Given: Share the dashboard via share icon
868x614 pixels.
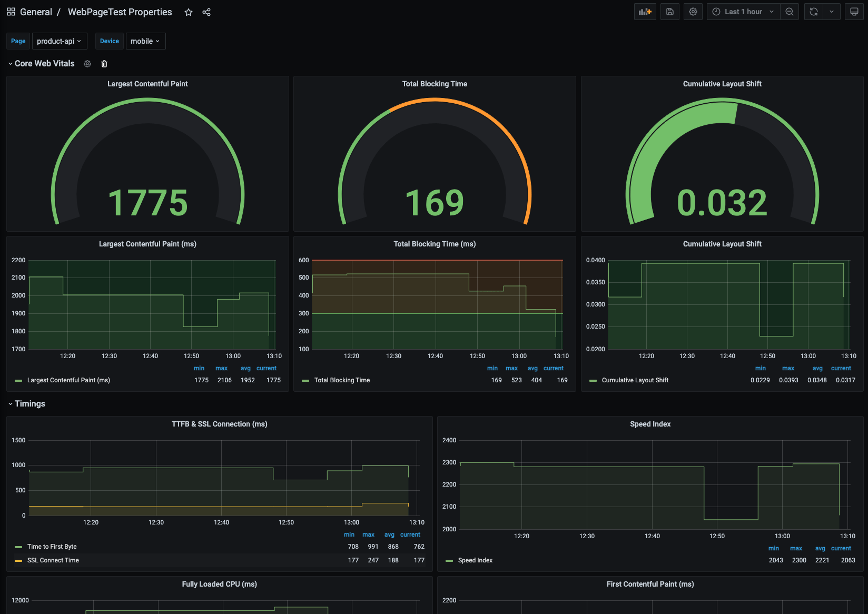Looking at the screenshot, I should pyautogui.click(x=206, y=12).
